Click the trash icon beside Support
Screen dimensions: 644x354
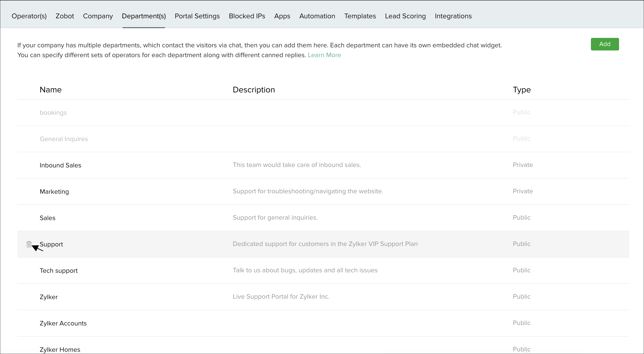[29, 244]
